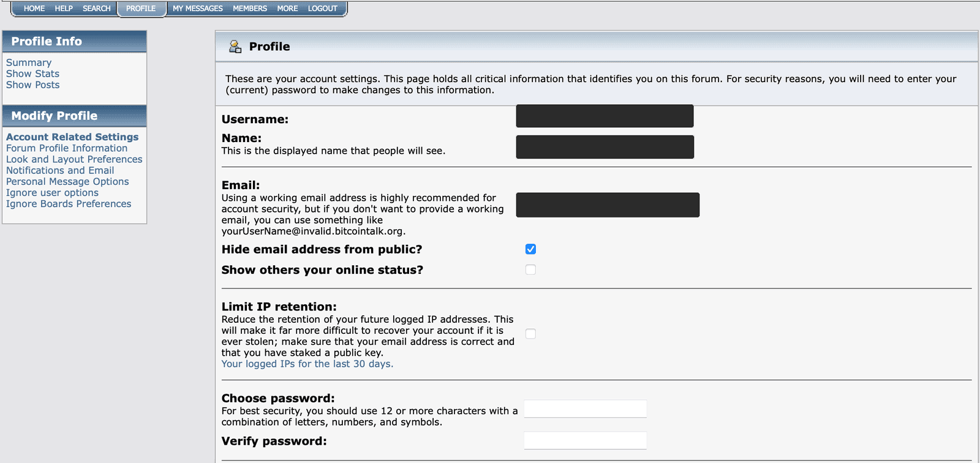Open Show Posts link
This screenshot has height=463, width=980.
[x=32, y=85]
